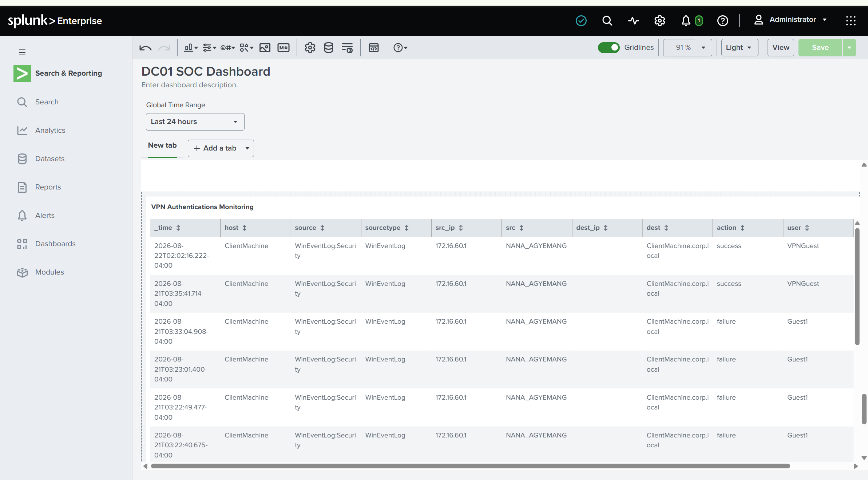Image resolution: width=868 pixels, height=480 pixels.
Task: Open dashboard configuration gear in editor toolbar
Action: pos(310,48)
